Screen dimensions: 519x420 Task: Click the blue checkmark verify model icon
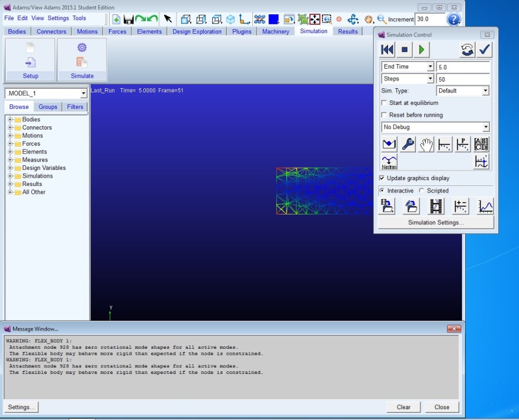click(x=484, y=50)
